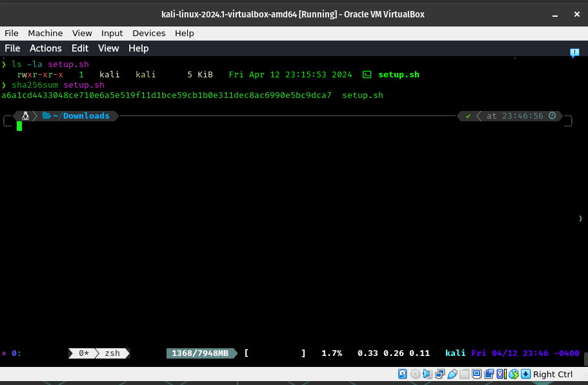Click the USB devices icon

click(452, 374)
